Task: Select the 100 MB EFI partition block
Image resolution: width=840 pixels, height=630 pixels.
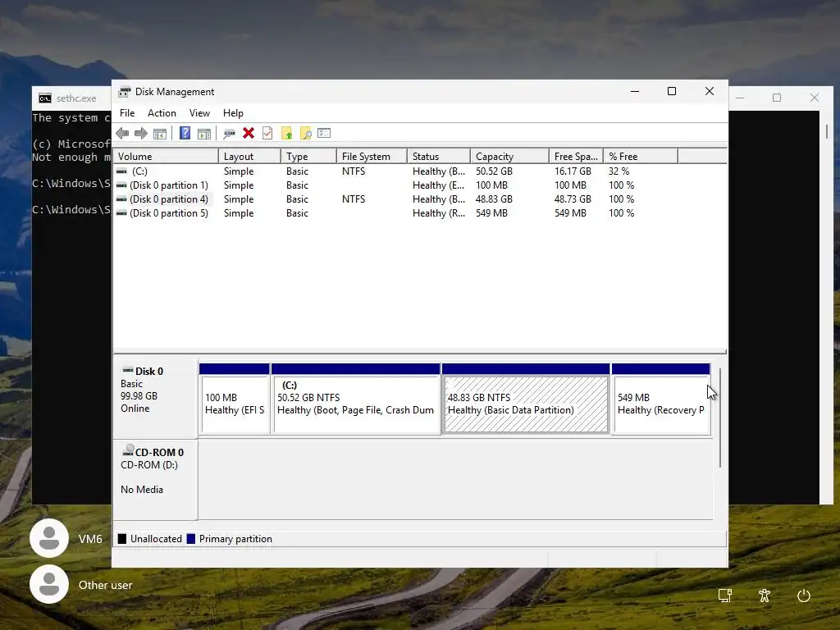Action: 235,399
